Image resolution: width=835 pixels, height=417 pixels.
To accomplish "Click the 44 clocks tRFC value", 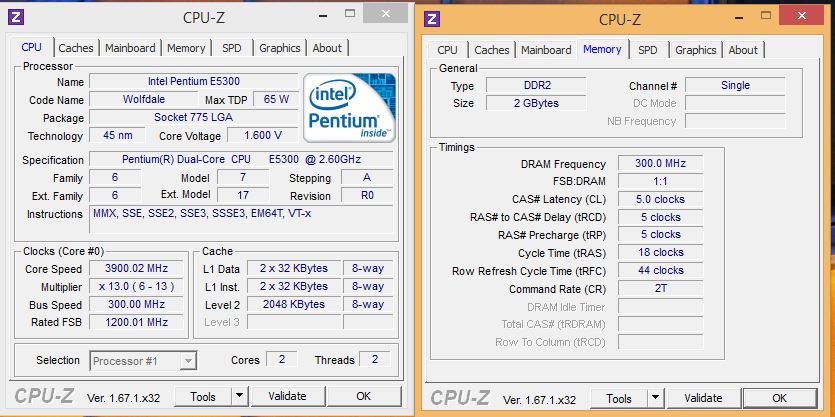I will pyautogui.click(x=660, y=271).
